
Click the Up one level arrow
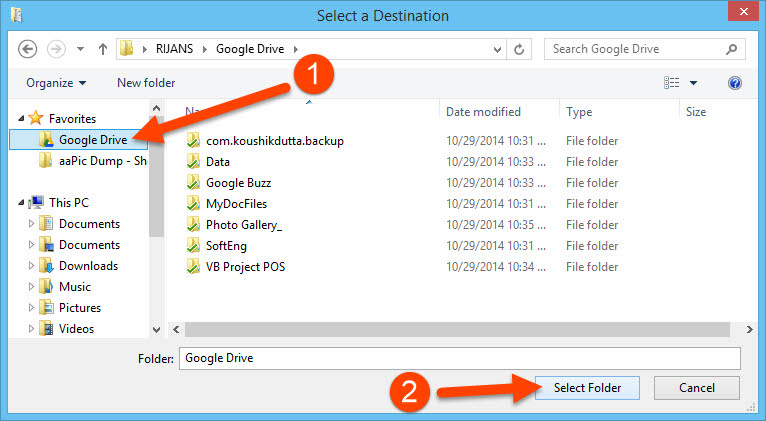click(x=103, y=49)
